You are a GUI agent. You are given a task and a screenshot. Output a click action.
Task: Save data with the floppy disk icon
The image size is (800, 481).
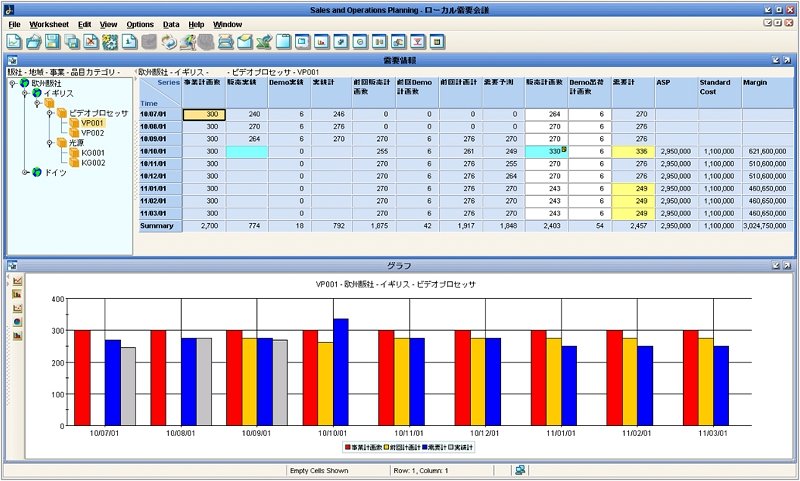pyautogui.click(x=53, y=42)
